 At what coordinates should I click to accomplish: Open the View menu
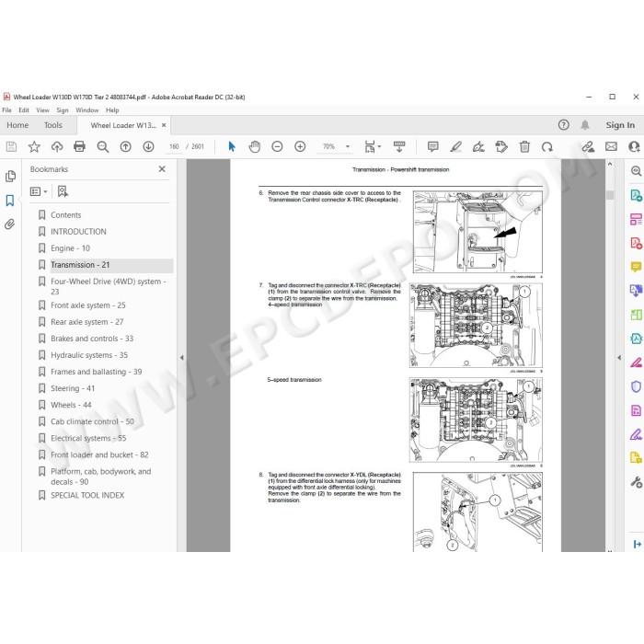pos(42,110)
